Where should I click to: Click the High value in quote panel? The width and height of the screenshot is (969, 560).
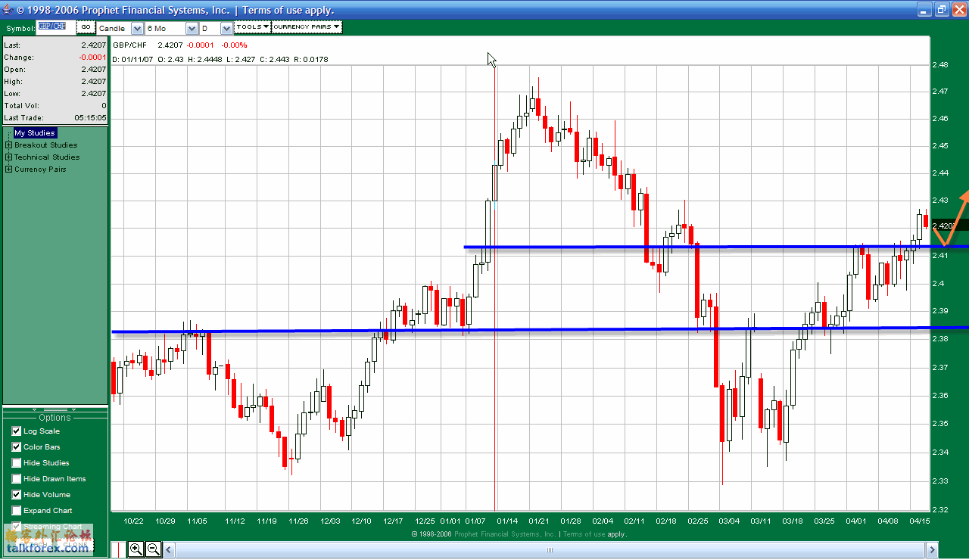tap(94, 82)
